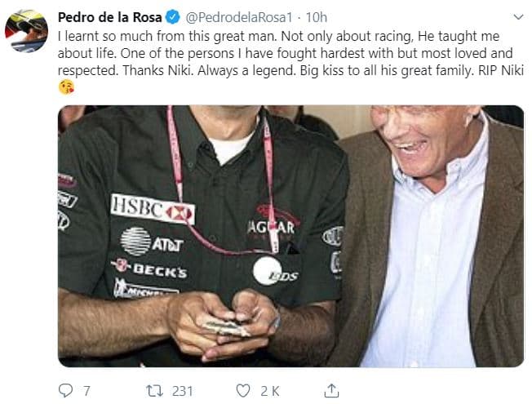Click the retweet count 231
Screen dimensions: 532x404
pos(183,390)
